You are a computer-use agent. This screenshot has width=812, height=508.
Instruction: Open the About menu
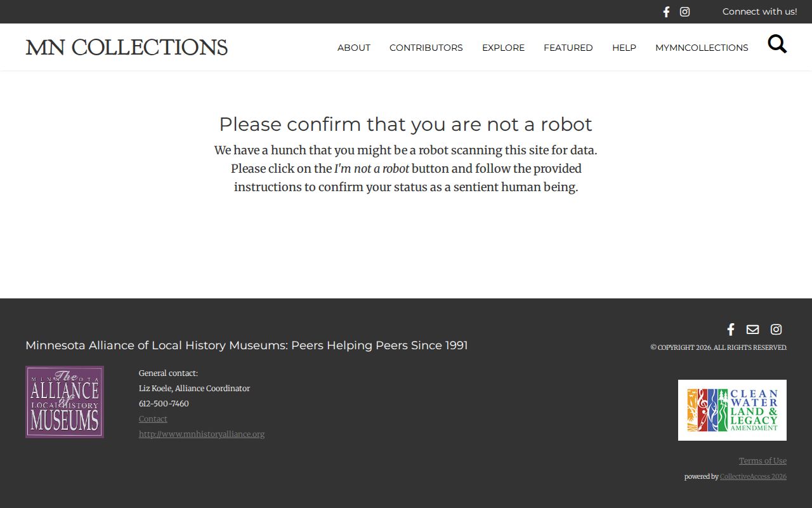click(x=354, y=48)
